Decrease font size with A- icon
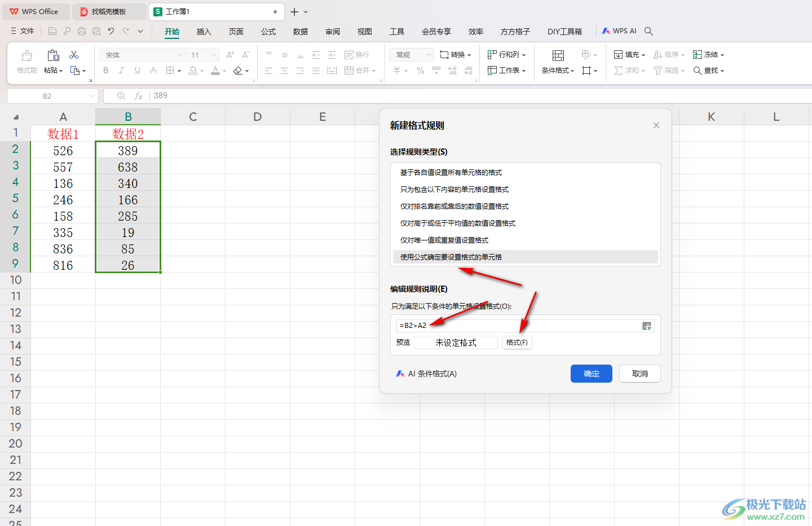This screenshot has width=812, height=526. click(246, 55)
